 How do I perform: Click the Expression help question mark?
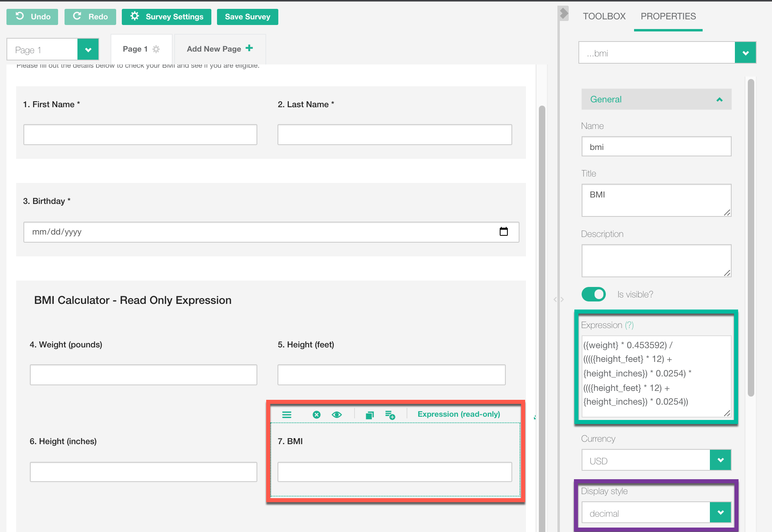point(629,325)
